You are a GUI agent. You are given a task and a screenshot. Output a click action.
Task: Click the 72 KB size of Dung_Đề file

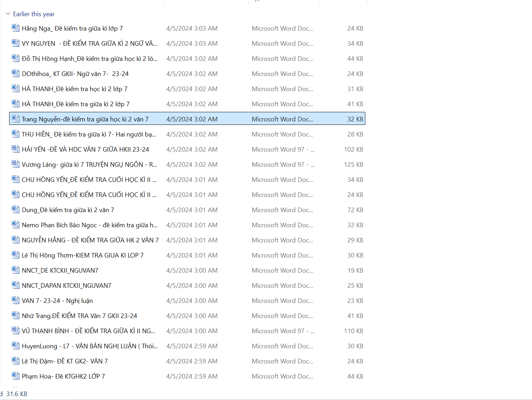(x=355, y=210)
